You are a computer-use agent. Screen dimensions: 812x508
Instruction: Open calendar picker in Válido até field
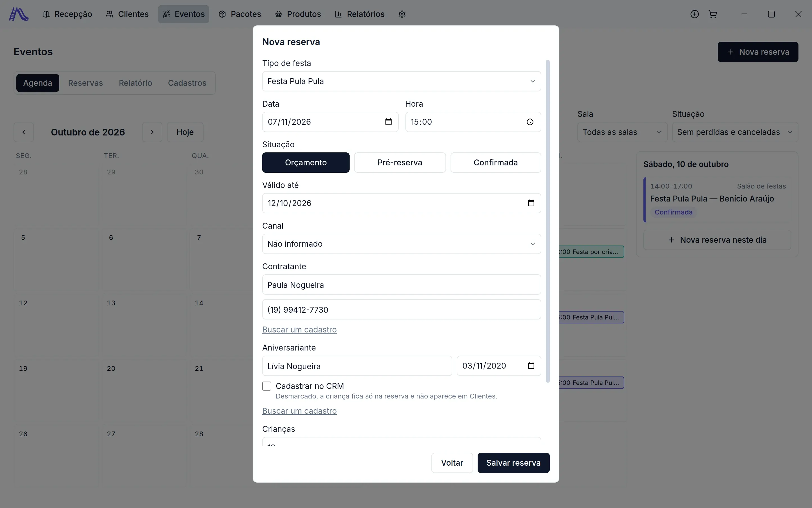tap(531, 203)
